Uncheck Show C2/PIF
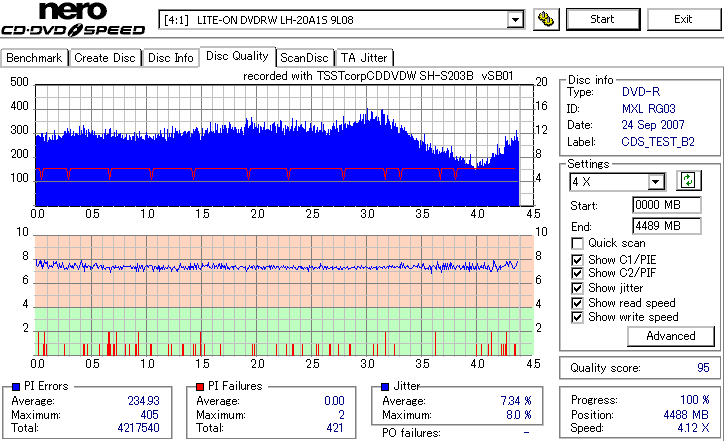Viewport: 724px width, 441px height. tap(577, 273)
